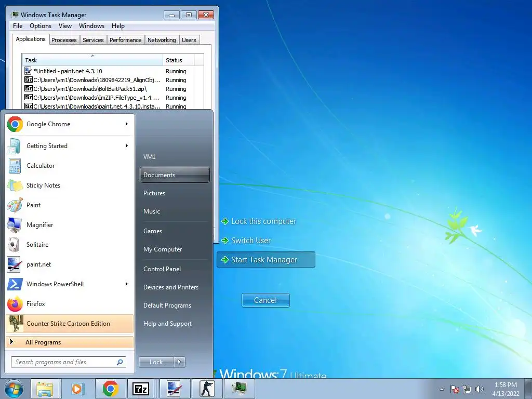Switch to the Networking tab

point(162,40)
